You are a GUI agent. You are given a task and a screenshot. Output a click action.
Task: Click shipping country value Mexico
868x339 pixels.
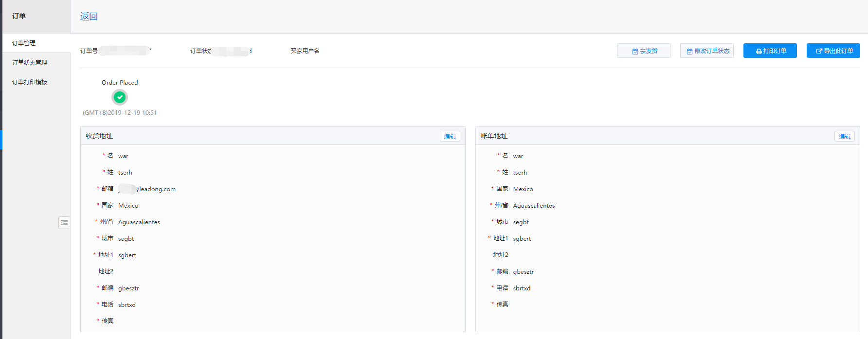[128, 206]
